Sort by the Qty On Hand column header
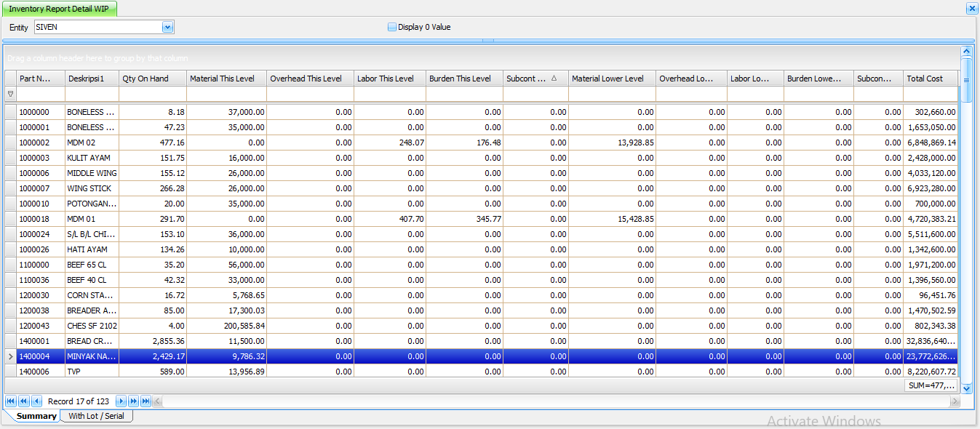The height and width of the screenshot is (429, 980). point(153,78)
